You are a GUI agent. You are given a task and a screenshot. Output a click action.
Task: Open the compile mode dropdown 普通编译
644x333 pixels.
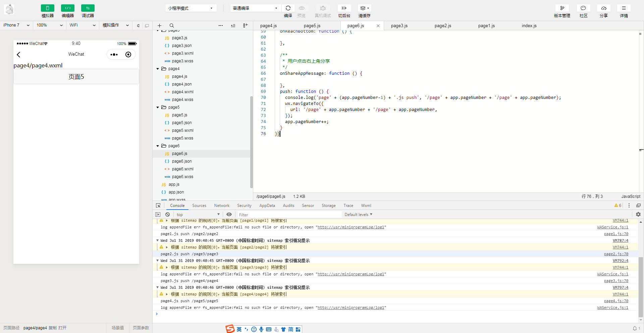[x=255, y=8]
